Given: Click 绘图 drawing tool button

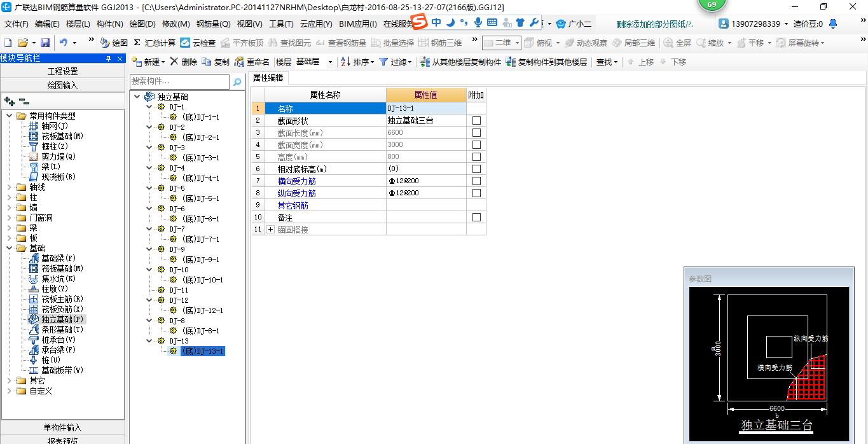Looking at the screenshot, I should click(x=114, y=43).
